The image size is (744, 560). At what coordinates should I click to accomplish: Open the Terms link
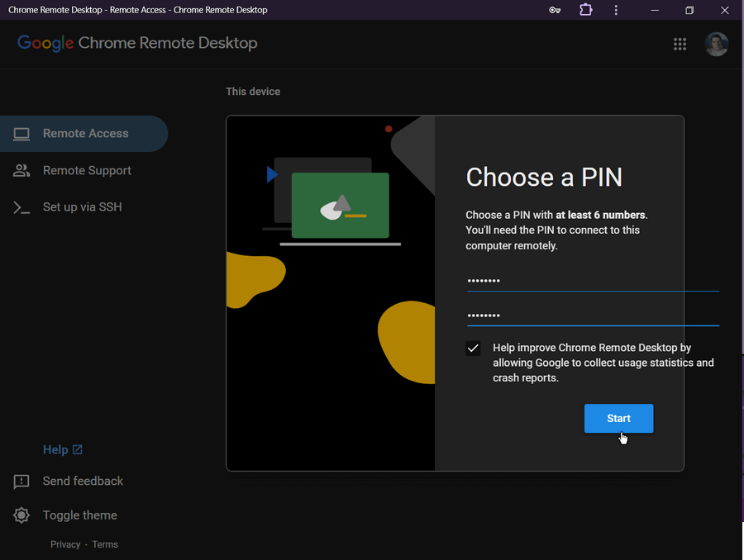pos(105,544)
